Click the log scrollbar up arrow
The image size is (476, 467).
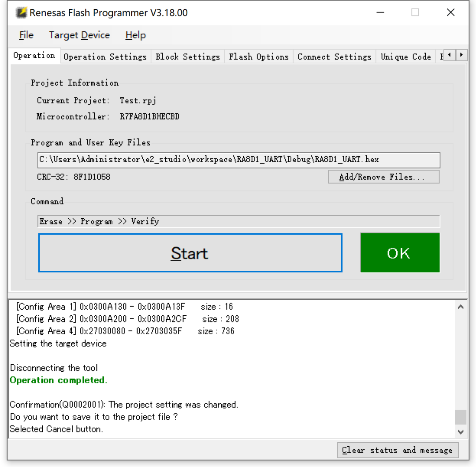[x=461, y=307]
